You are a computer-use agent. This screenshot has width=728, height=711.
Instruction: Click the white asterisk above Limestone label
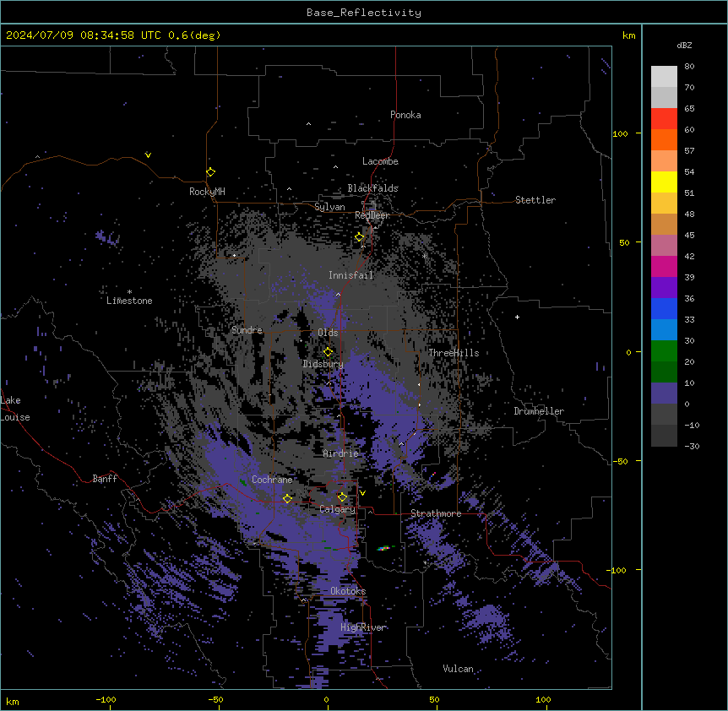click(x=129, y=292)
